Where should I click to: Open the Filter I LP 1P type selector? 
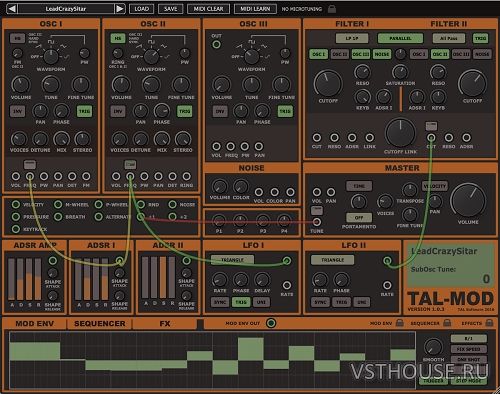click(x=352, y=38)
